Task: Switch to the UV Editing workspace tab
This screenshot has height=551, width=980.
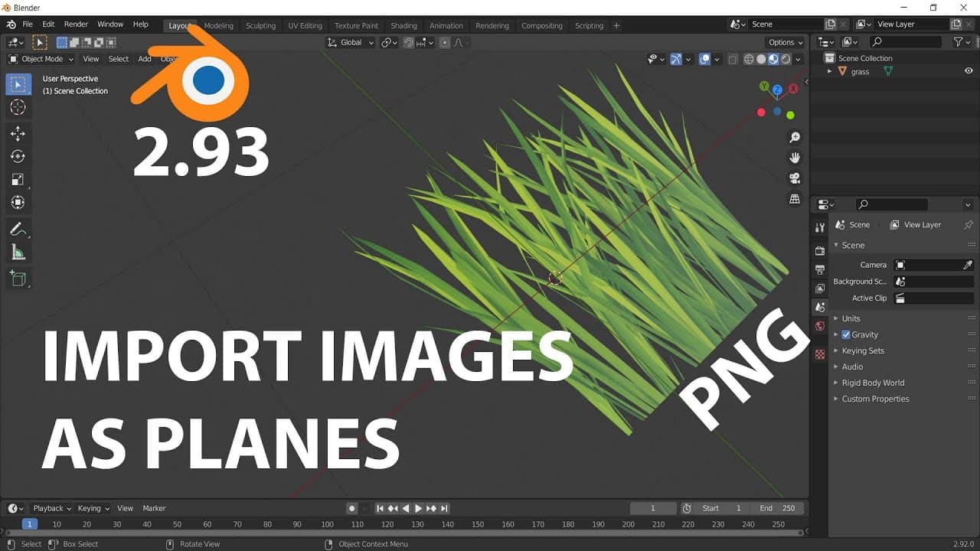Action: click(x=305, y=25)
